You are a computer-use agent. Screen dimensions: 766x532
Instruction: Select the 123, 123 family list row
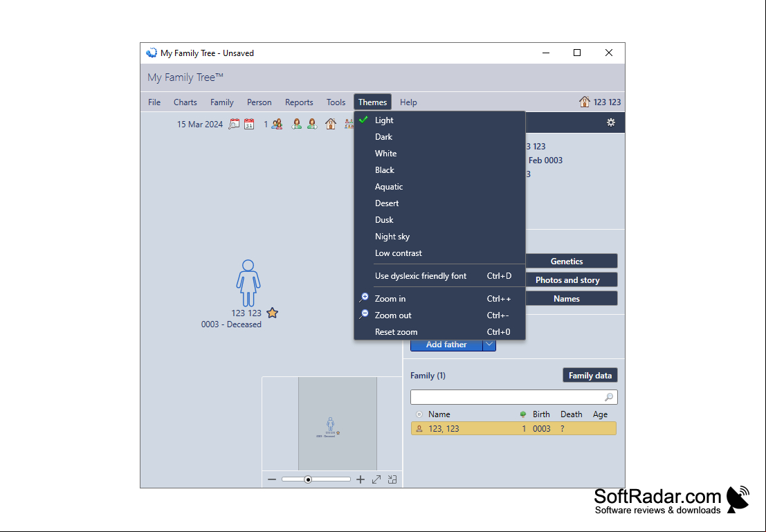coord(513,428)
